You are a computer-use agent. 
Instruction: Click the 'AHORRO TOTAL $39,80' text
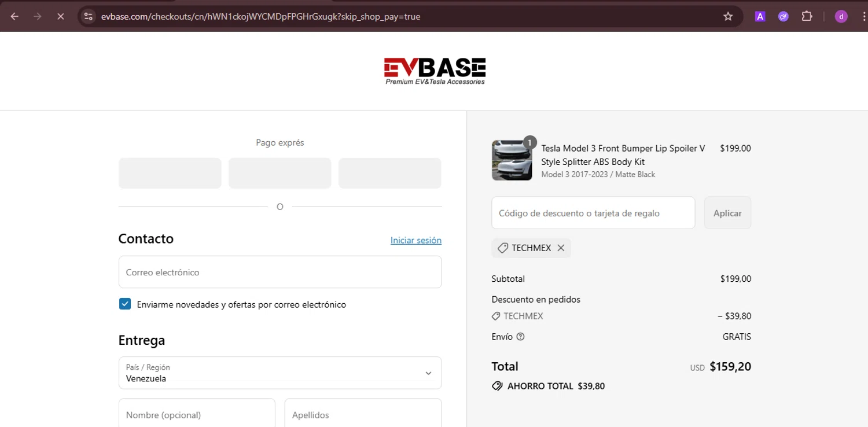click(x=556, y=386)
